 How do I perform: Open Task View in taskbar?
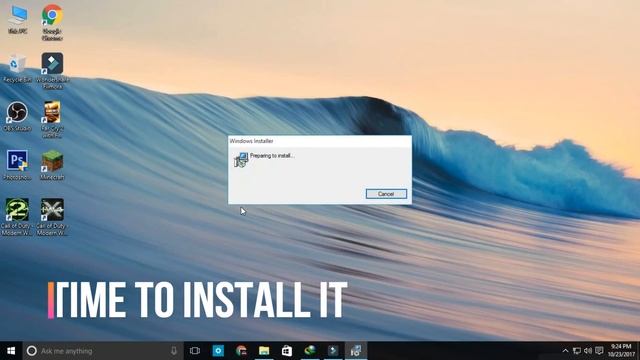195,351
